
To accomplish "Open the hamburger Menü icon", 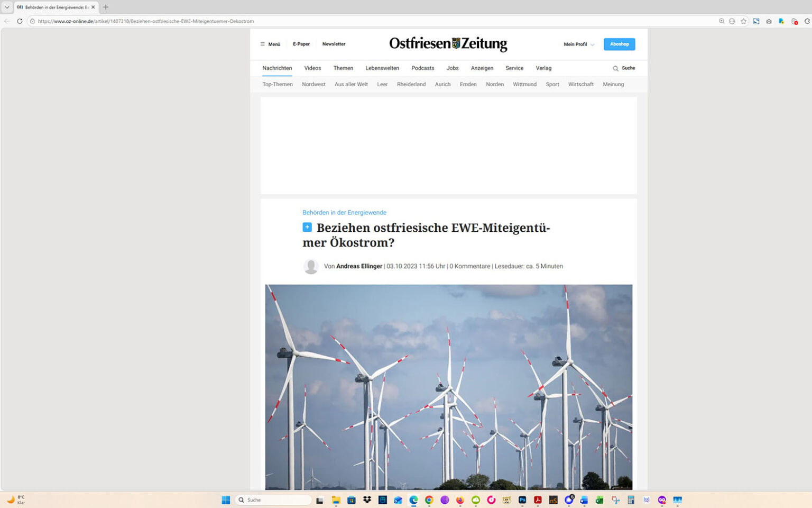I will point(263,44).
